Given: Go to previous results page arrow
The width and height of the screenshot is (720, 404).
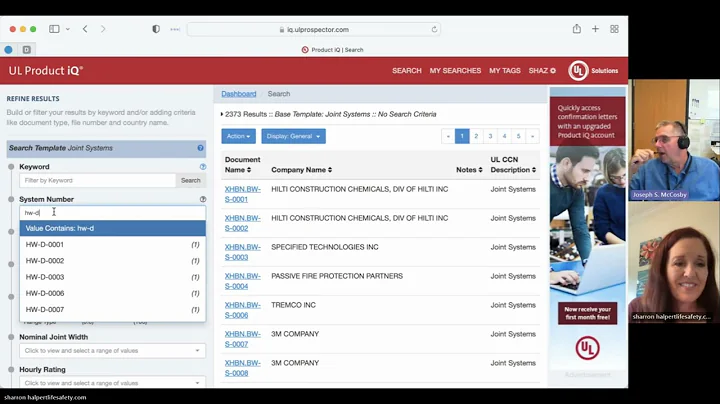Looking at the screenshot, I should coord(448,136).
